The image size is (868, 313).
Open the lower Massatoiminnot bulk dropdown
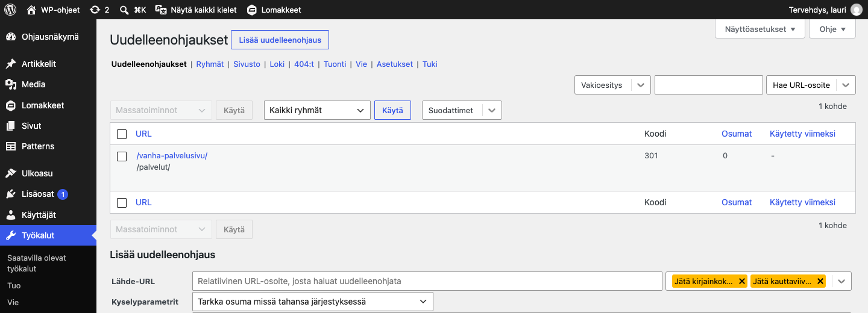pos(161,229)
